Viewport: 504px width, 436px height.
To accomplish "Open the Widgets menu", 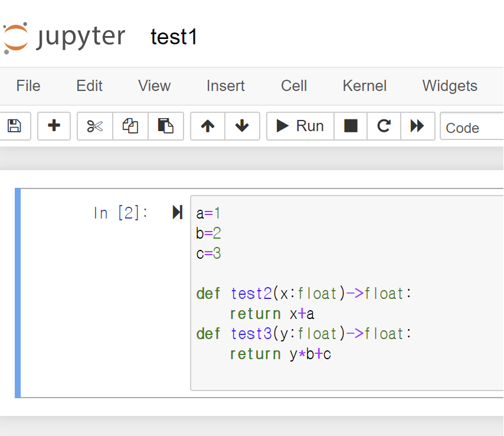I will pyautogui.click(x=450, y=86).
